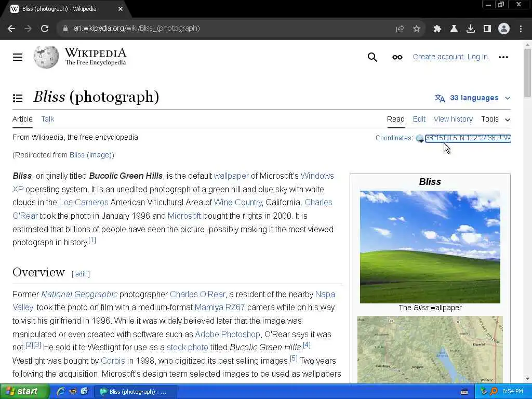Open the Los Carneros link
The height and width of the screenshot is (399, 532).
point(84,202)
